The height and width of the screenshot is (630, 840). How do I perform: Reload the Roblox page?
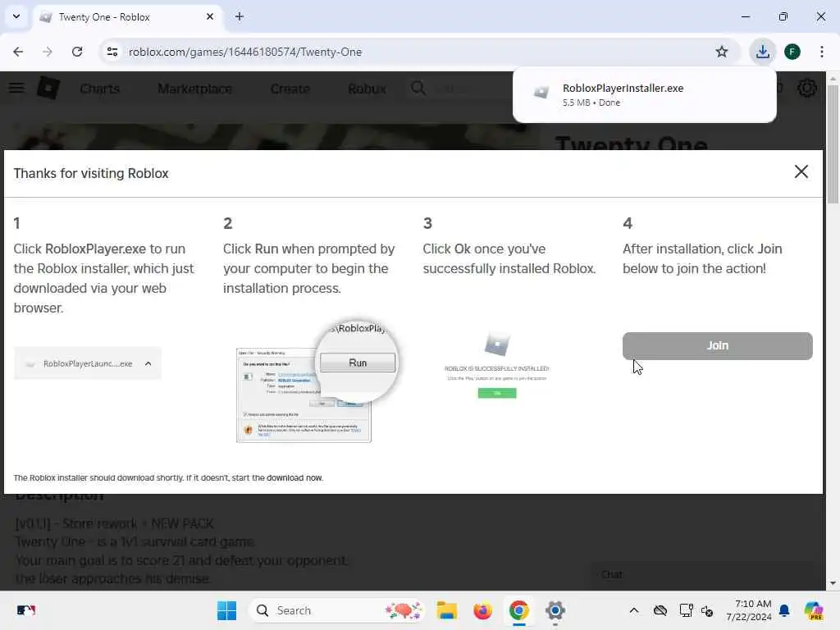point(77,52)
